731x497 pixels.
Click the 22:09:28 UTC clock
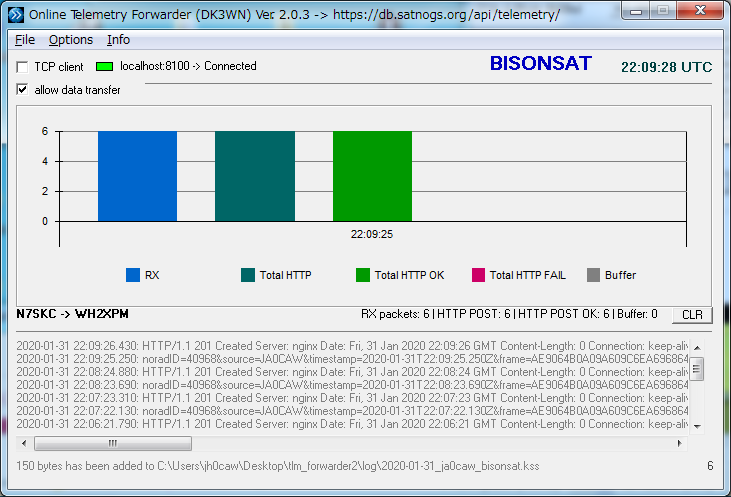click(x=666, y=67)
